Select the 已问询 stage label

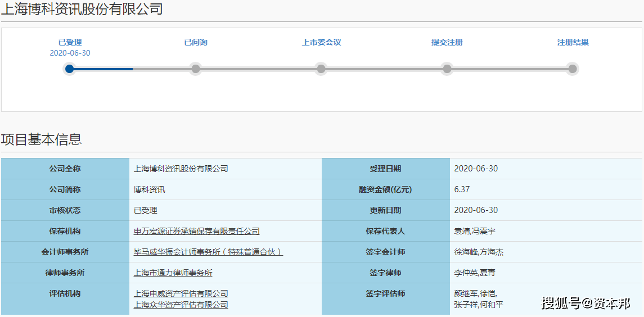196,42
